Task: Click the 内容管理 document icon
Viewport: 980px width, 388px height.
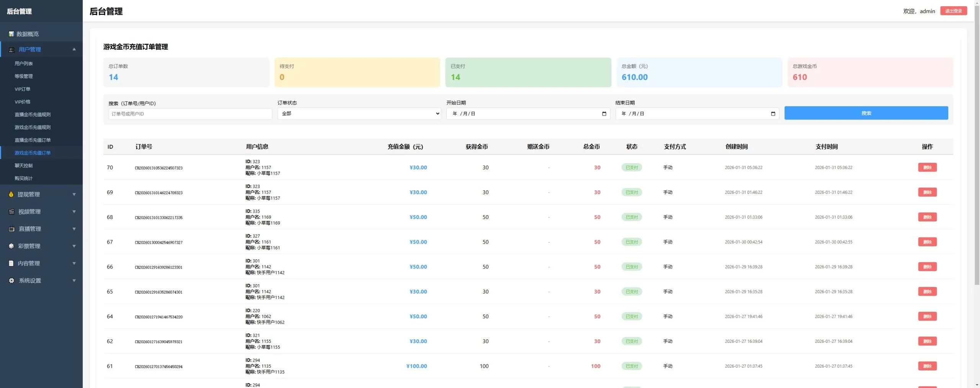Action: 11,263
